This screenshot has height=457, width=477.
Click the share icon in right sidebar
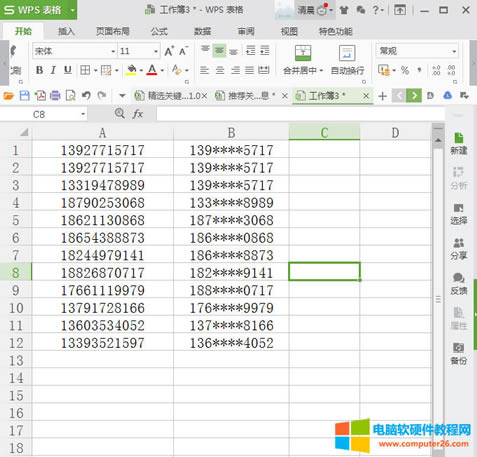(459, 249)
